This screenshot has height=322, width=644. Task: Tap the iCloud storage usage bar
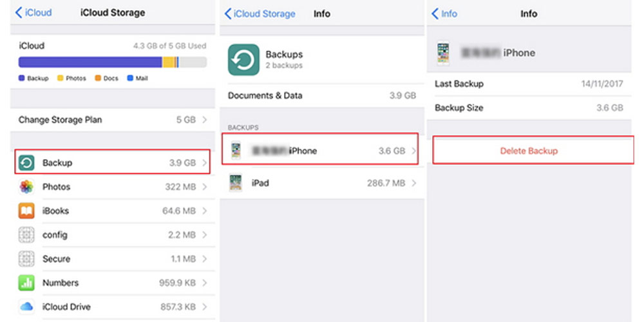[x=113, y=62]
